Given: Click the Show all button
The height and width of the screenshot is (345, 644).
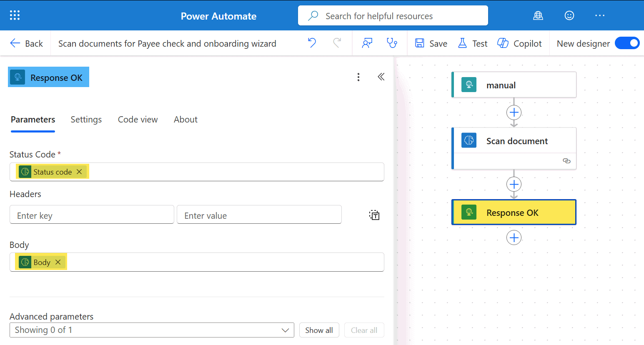Looking at the screenshot, I should [319, 330].
